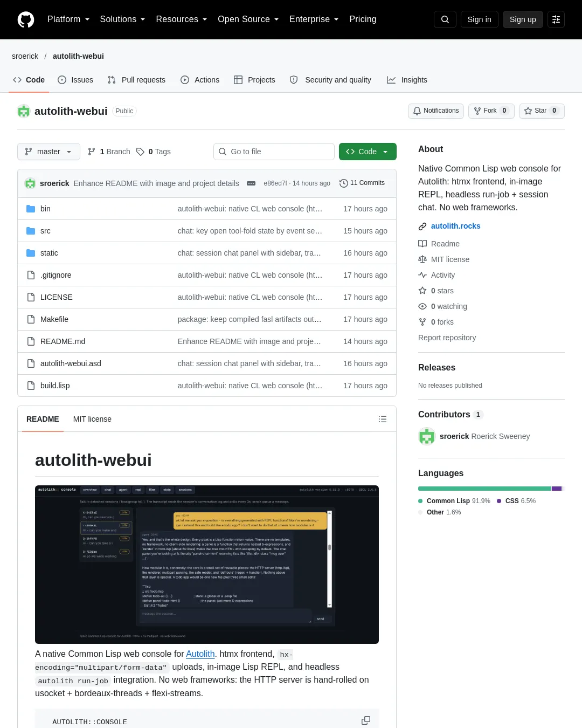Screen dimensions: 582x728
Task: Open the Autolith link in README text
Action: point(200,654)
